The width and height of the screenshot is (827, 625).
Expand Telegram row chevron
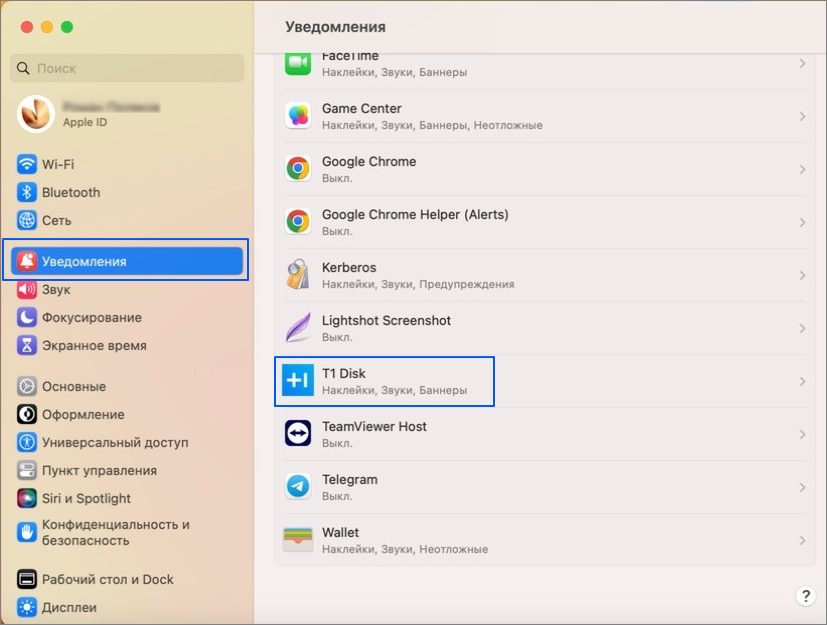pyautogui.click(x=802, y=487)
